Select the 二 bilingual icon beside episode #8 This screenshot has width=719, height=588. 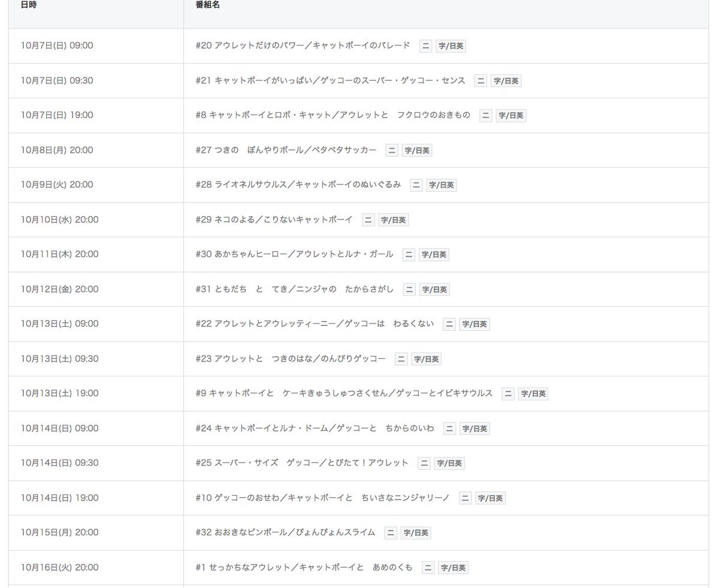point(485,115)
